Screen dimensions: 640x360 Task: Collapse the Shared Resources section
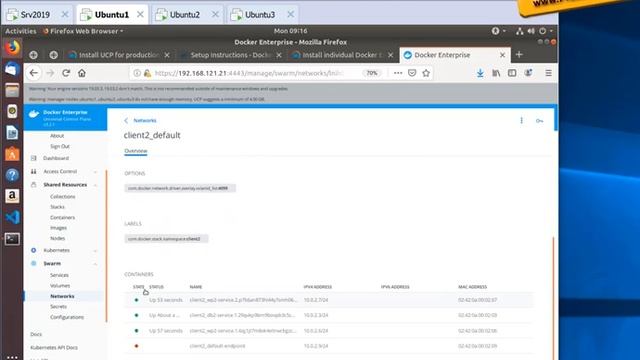pyautogui.click(x=64, y=185)
